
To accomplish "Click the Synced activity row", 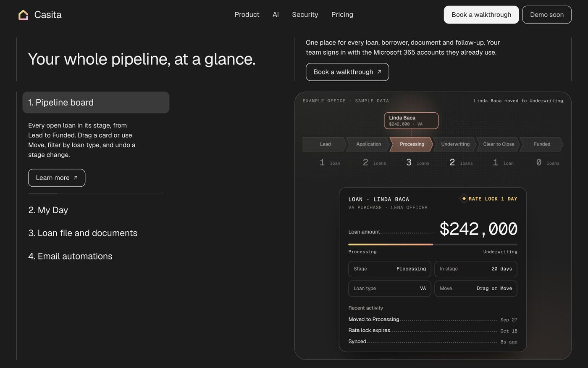I will coord(433,342).
